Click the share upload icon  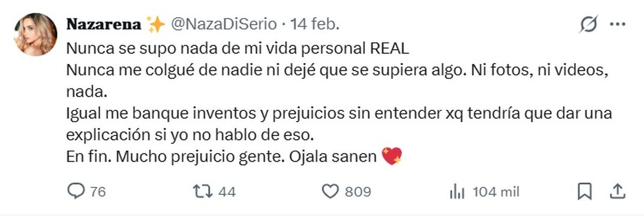[x=617, y=191]
